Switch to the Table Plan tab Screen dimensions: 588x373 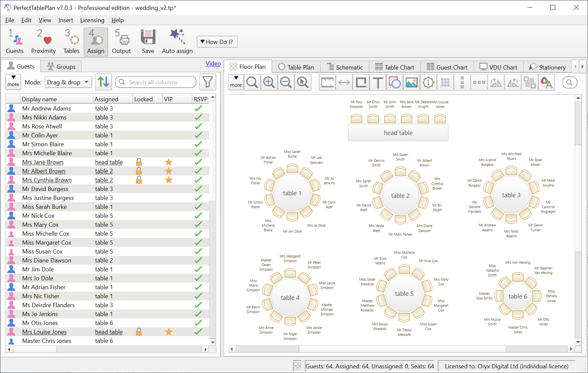pyautogui.click(x=296, y=67)
